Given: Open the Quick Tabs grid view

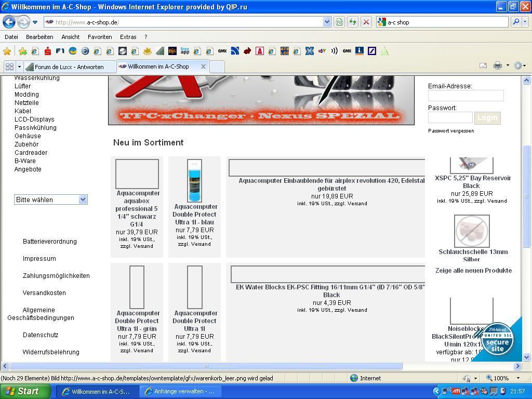Looking at the screenshot, I should tap(9, 66).
